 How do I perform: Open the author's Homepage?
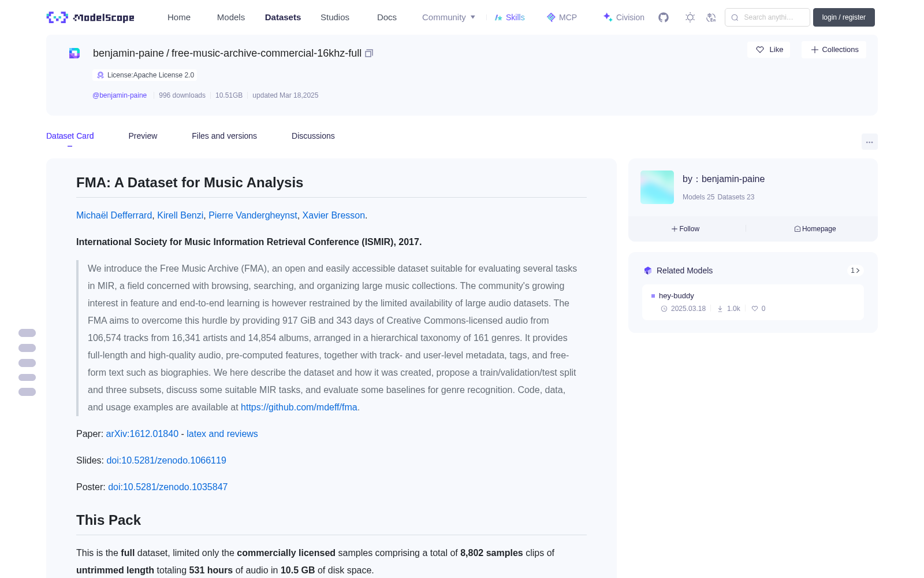[815, 229]
